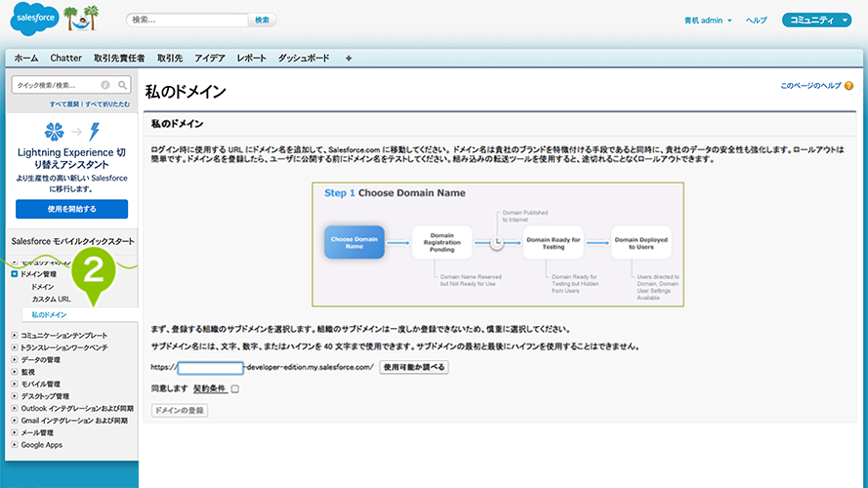Select ドメイン in the setup tree
This screenshot has width=868, height=488.
tap(43, 287)
